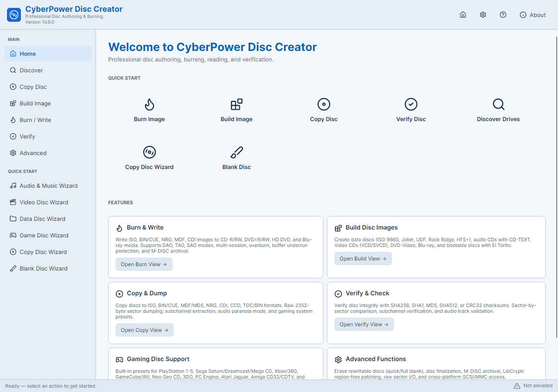Launch Video Disc Wizard

point(48,202)
